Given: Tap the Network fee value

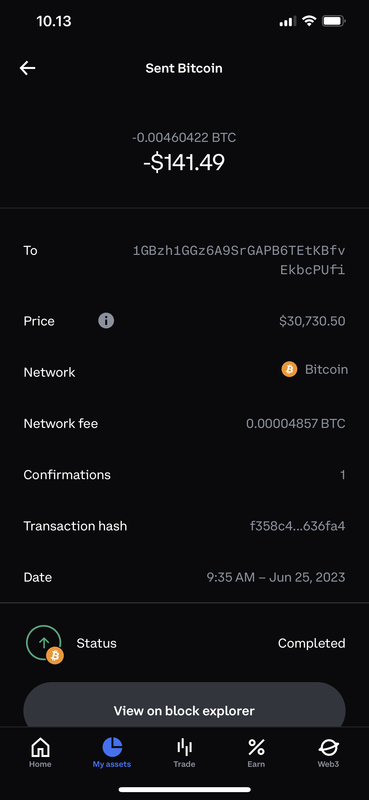Looking at the screenshot, I should [x=296, y=423].
